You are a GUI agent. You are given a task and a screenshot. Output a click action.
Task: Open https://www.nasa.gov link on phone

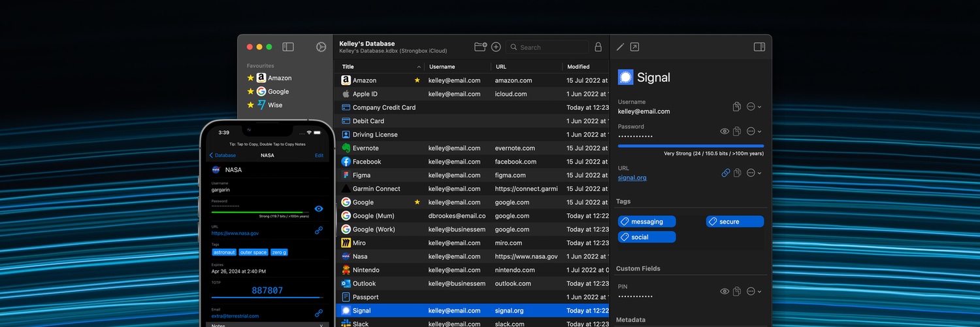[235, 233]
